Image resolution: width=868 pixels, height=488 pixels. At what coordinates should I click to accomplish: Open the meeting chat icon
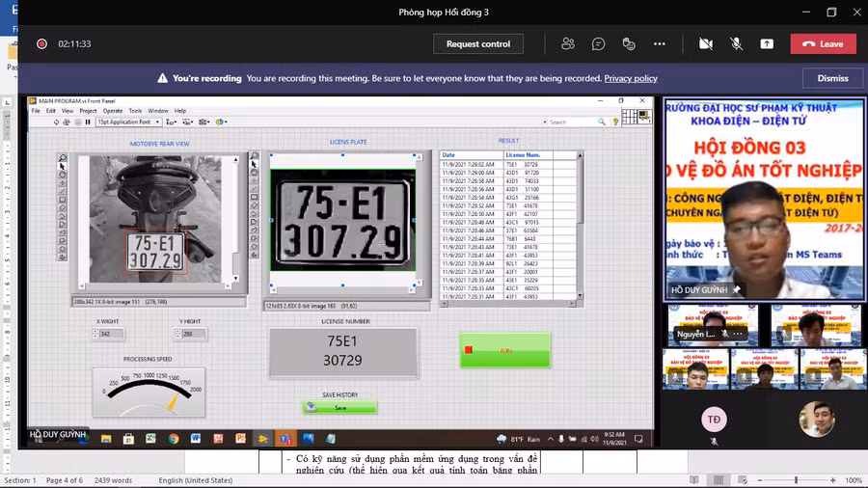point(598,43)
